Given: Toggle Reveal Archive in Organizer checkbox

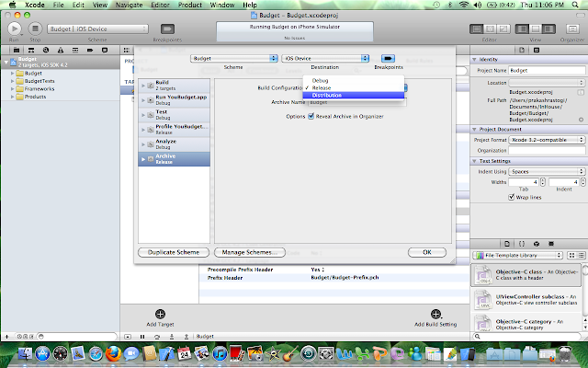Looking at the screenshot, I should tap(311, 117).
